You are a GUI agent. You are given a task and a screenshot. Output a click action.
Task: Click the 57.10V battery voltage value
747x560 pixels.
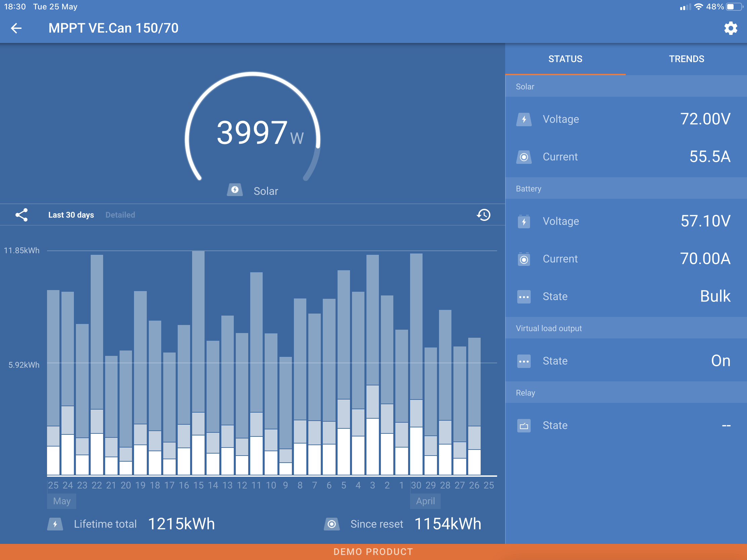705,222
